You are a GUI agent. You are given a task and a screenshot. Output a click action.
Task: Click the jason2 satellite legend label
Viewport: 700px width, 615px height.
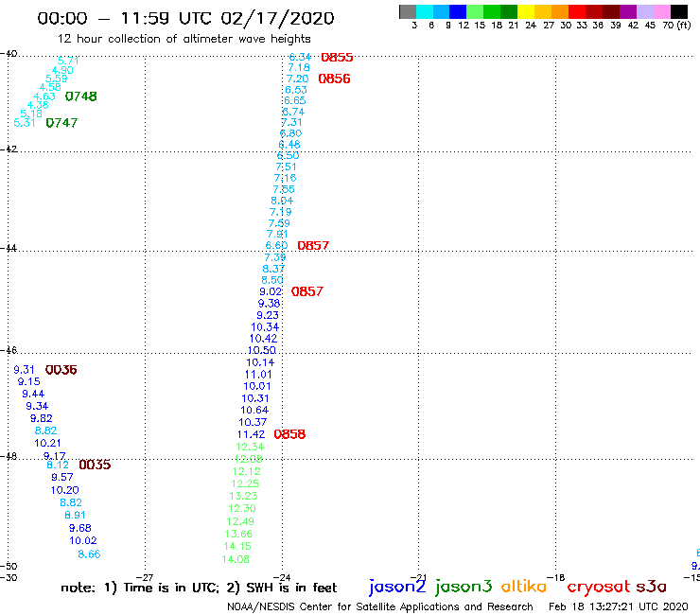[397, 587]
